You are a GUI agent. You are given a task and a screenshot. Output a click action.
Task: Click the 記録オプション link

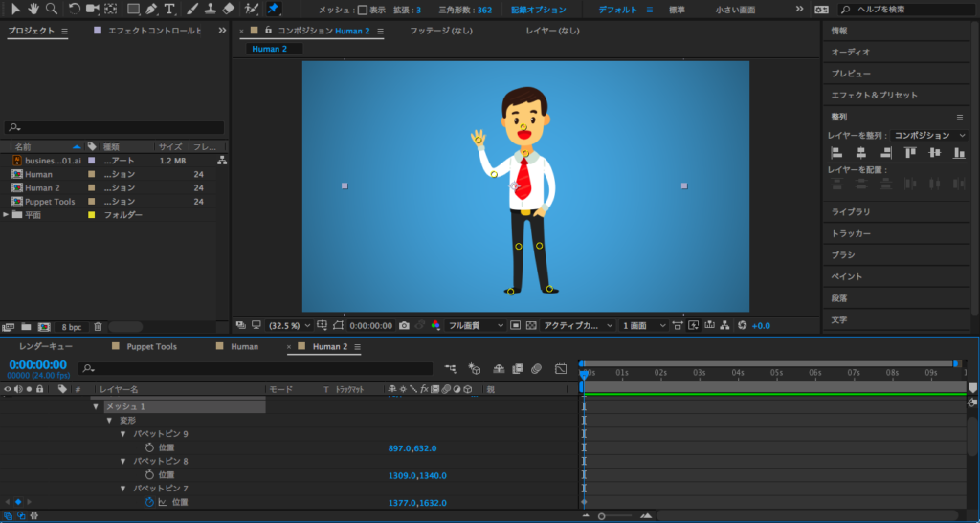click(x=538, y=10)
